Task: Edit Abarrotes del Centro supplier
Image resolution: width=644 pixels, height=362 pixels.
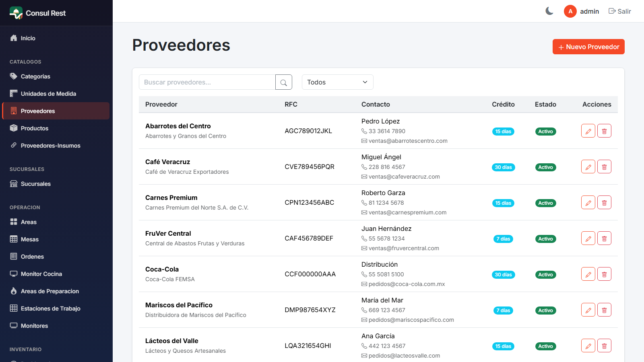Action: coord(588,131)
